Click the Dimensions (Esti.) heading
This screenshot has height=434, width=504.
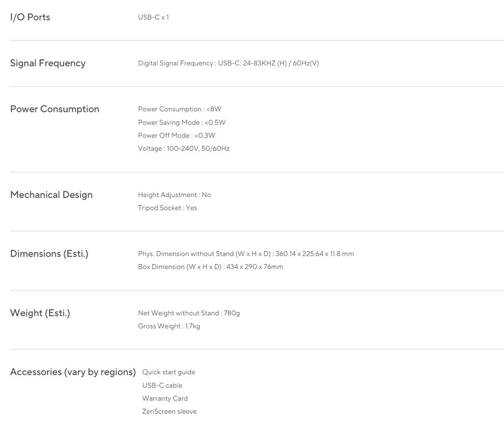pyautogui.click(x=49, y=254)
